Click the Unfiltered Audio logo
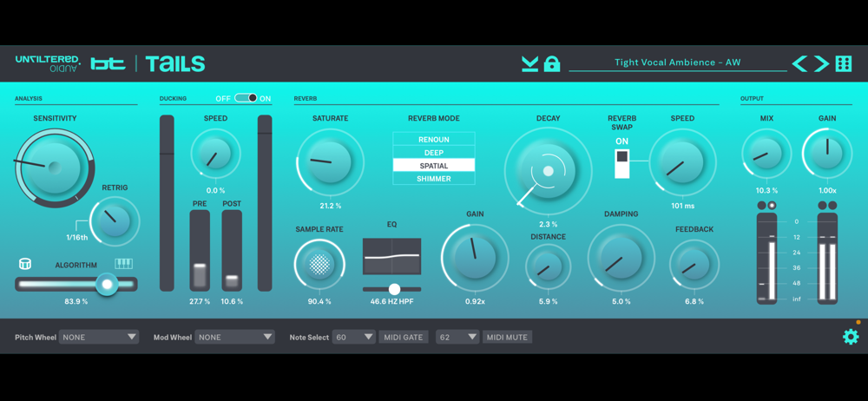The height and width of the screenshot is (401, 868). pos(48,63)
